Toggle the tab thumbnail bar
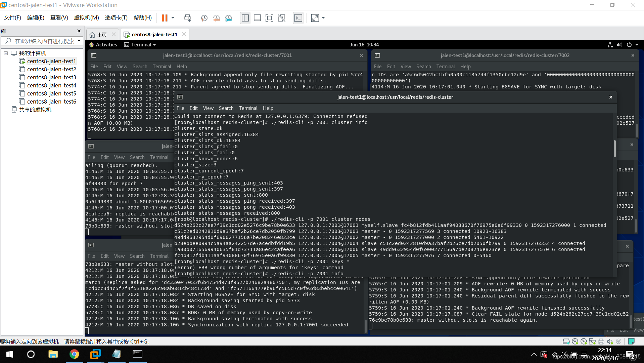Viewport: 644px width, 363px height. click(257, 18)
